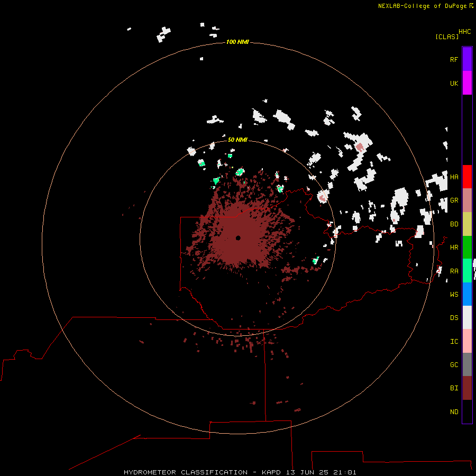Click the RA bright green legend swatch

pyautogui.click(x=467, y=271)
